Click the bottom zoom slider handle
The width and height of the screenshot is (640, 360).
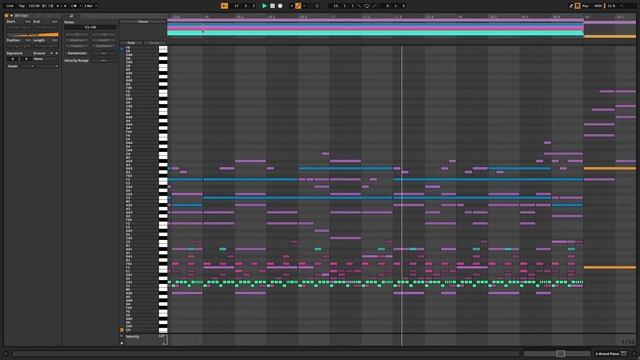tap(561, 353)
